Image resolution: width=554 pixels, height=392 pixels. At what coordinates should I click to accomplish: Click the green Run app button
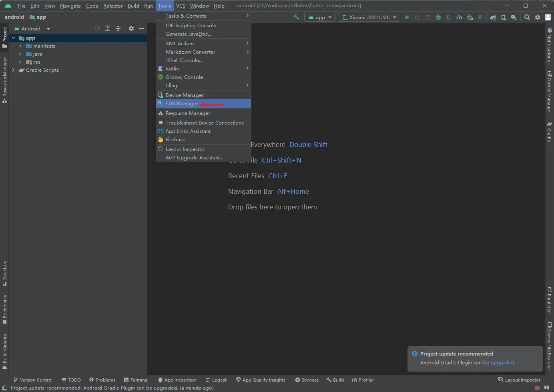(407, 17)
